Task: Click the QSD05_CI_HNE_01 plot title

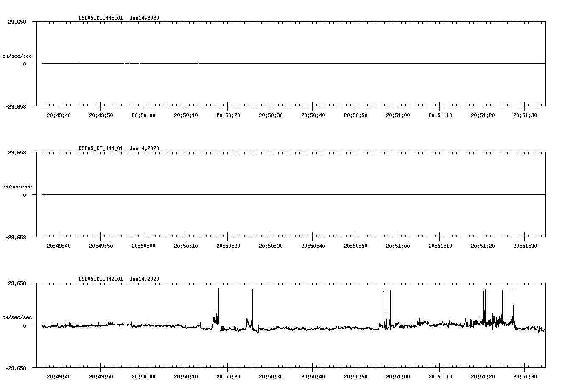Action: pos(119,18)
